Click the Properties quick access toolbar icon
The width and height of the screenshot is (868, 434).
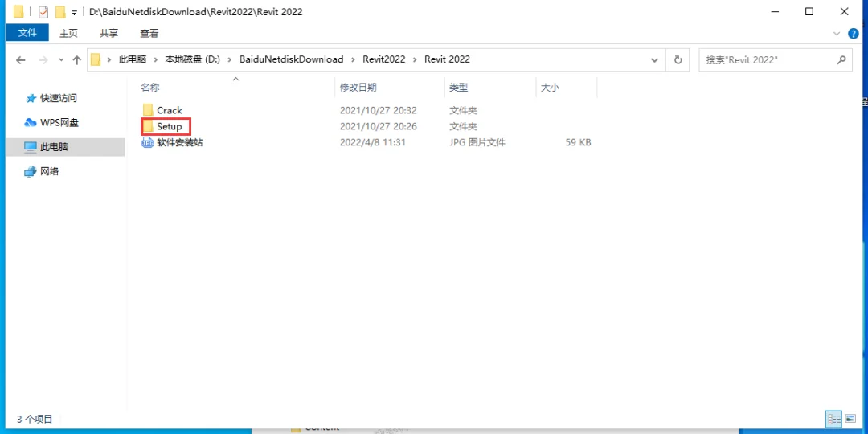click(43, 11)
